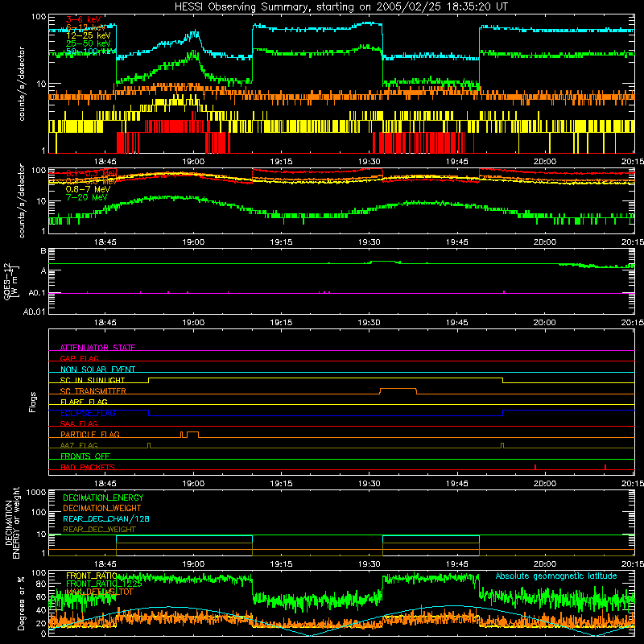The image size is (644, 644).
Task: Click the 80 tick label on the Degrees axis
Action: (41, 584)
